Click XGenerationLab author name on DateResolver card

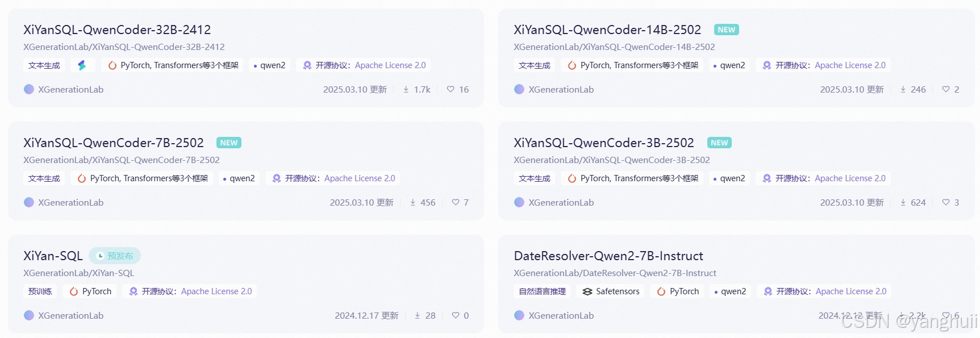[x=561, y=315]
